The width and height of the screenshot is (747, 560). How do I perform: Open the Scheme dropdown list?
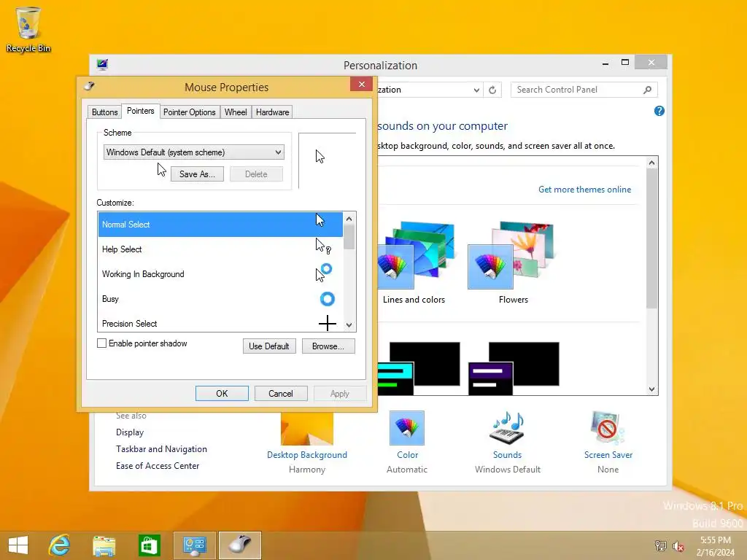[x=193, y=152]
